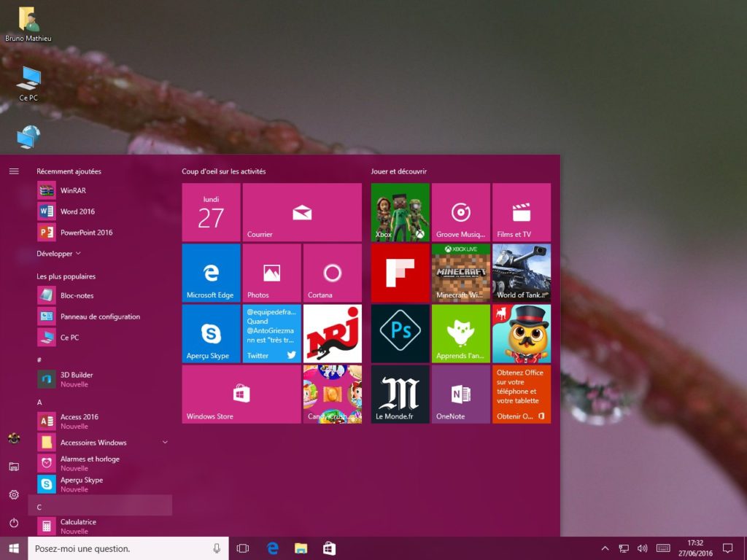Open File Explorer from the Start sidebar
This screenshot has height=560, width=747.
point(13,467)
